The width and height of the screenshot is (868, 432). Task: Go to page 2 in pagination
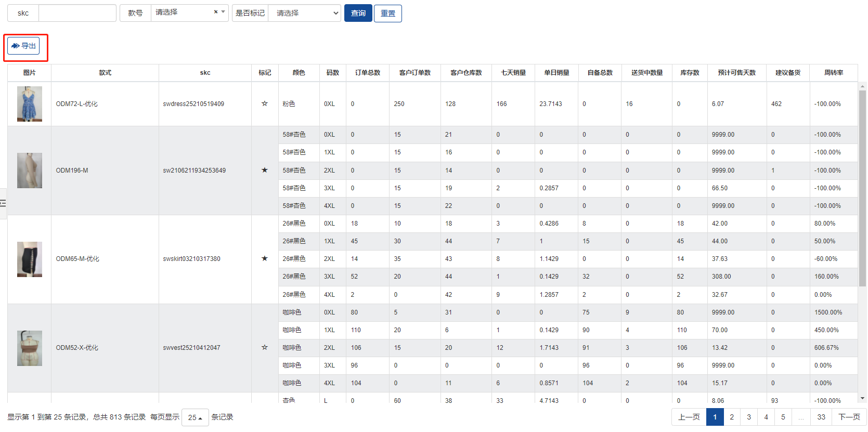coord(732,417)
